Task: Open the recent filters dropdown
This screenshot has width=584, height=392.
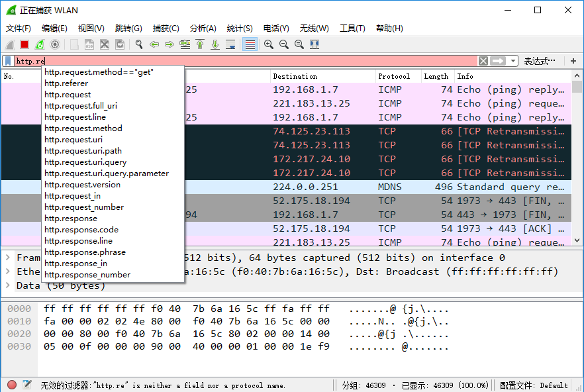Action: click(x=513, y=61)
